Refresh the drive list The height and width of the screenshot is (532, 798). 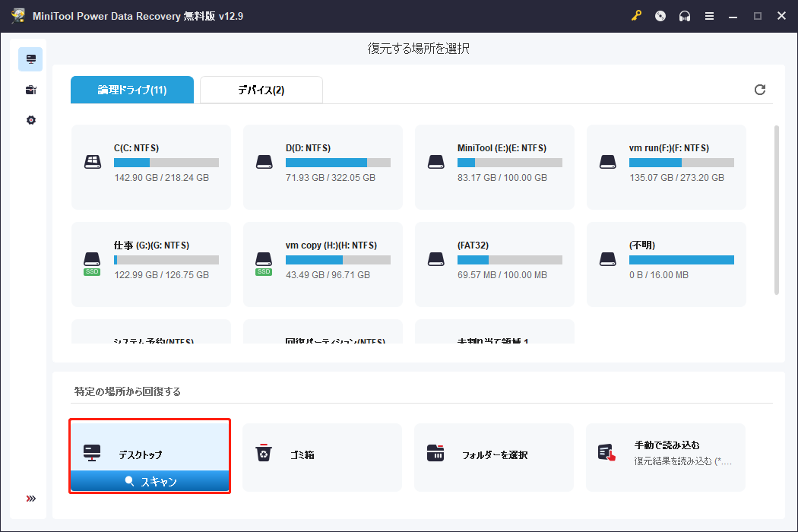click(x=760, y=90)
